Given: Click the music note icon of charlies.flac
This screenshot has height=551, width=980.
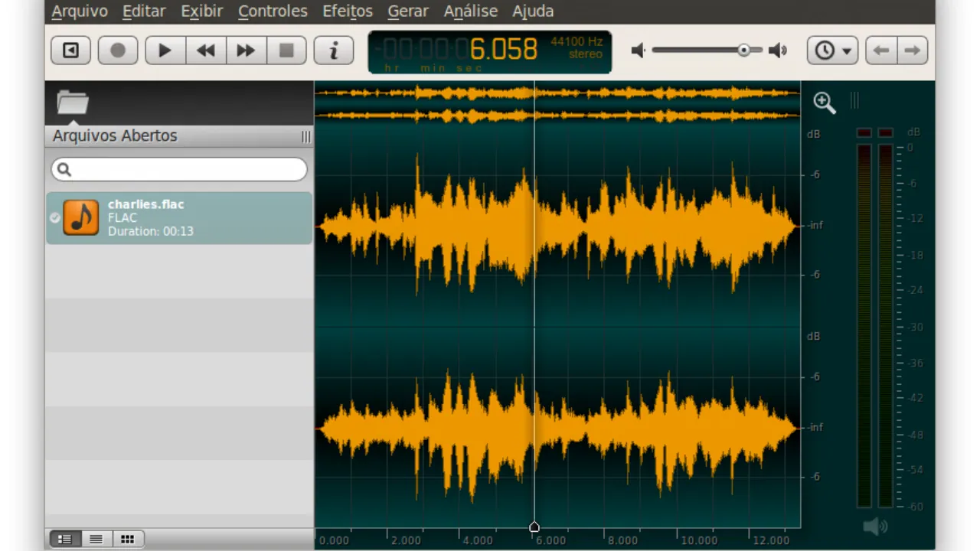Looking at the screenshot, I should point(81,217).
